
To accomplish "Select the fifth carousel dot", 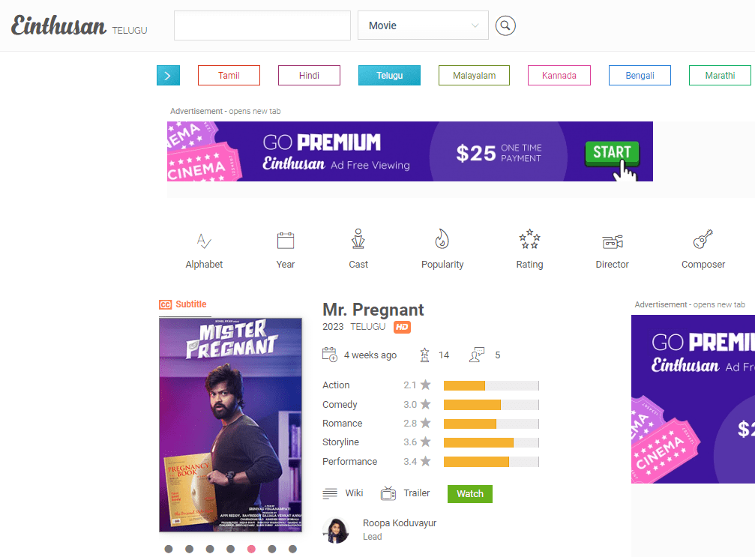I will pyautogui.click(x=251, y=549).
